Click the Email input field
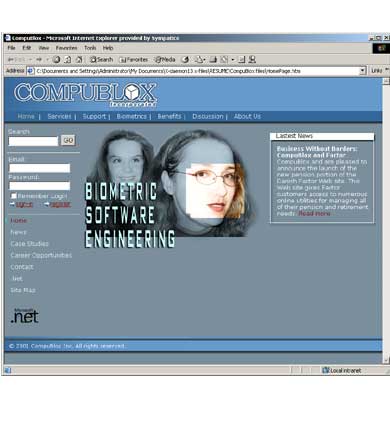The width and height of the screenshot is (390, 428). [x=40, y=168]
